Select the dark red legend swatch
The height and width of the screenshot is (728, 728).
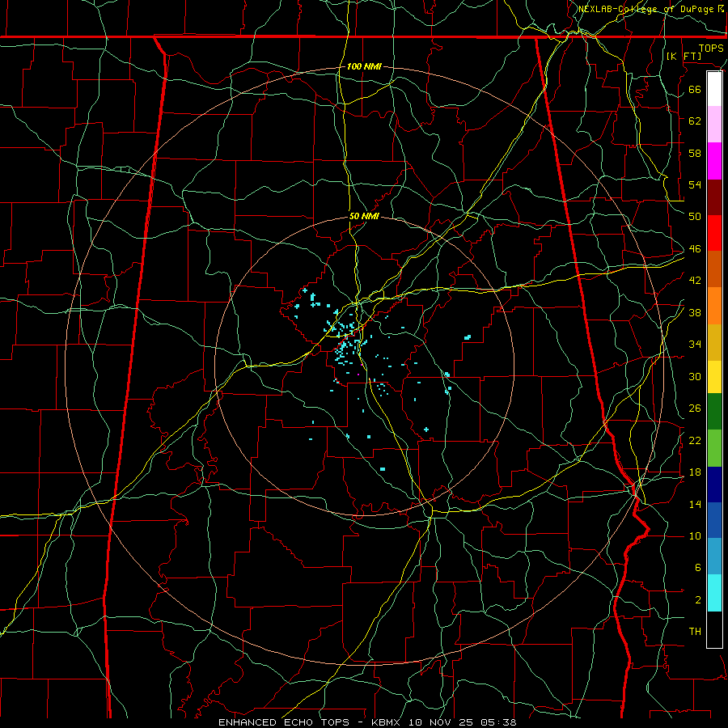coord(714,197)
